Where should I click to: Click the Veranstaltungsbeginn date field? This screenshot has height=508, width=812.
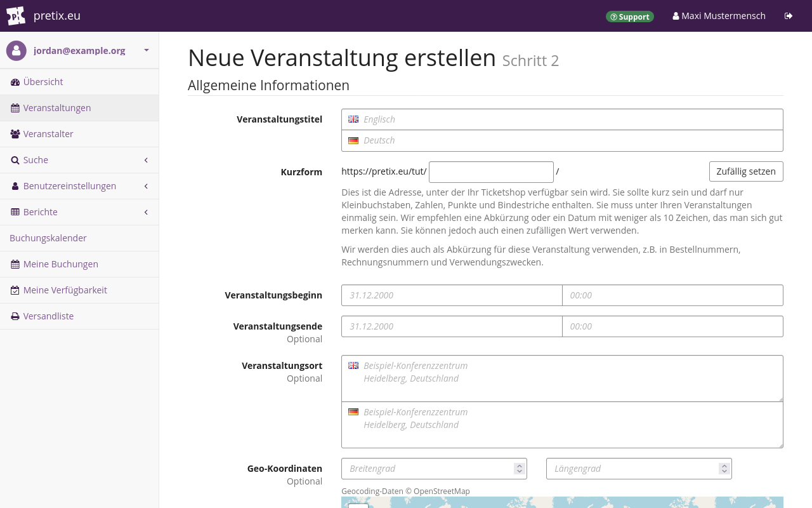coord(452,295)
